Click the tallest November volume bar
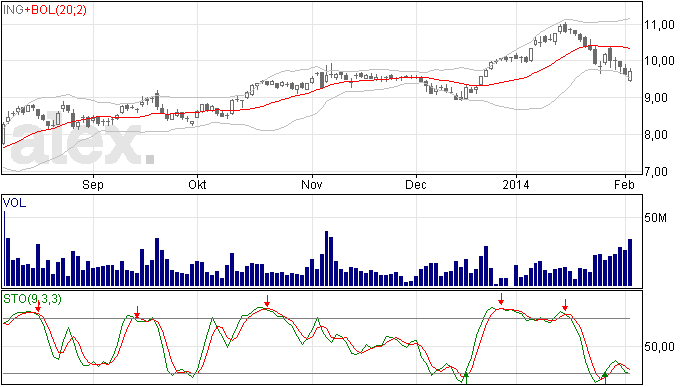 (327, 258)
